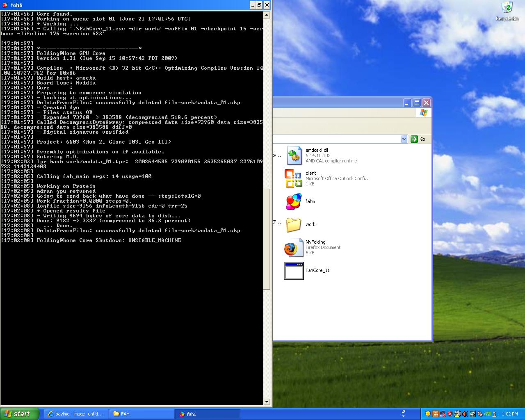Select the client Outlook configuration file icon

pos(294,178)
